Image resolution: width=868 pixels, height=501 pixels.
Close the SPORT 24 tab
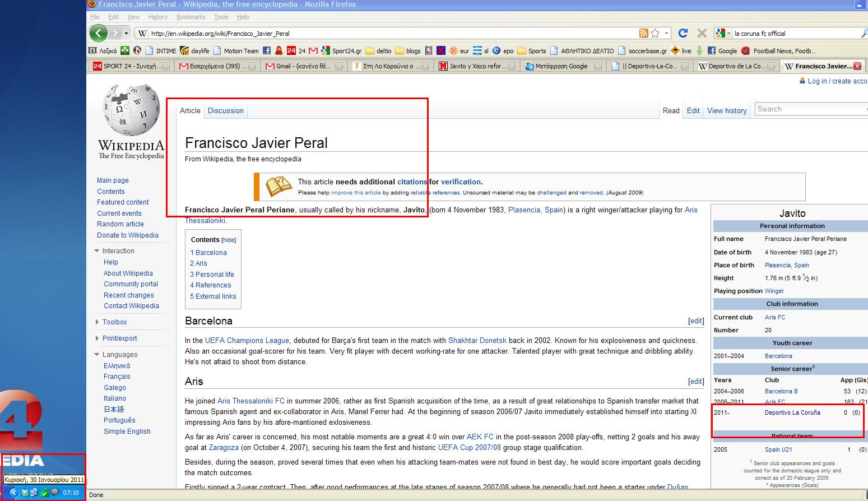[166, 66]
